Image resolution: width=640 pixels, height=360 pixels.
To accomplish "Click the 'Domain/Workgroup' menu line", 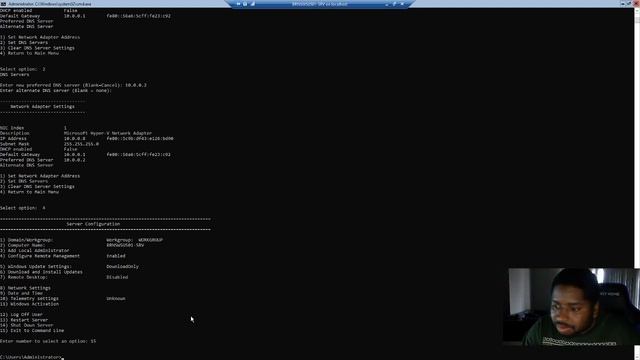I will tap(81, 240).
